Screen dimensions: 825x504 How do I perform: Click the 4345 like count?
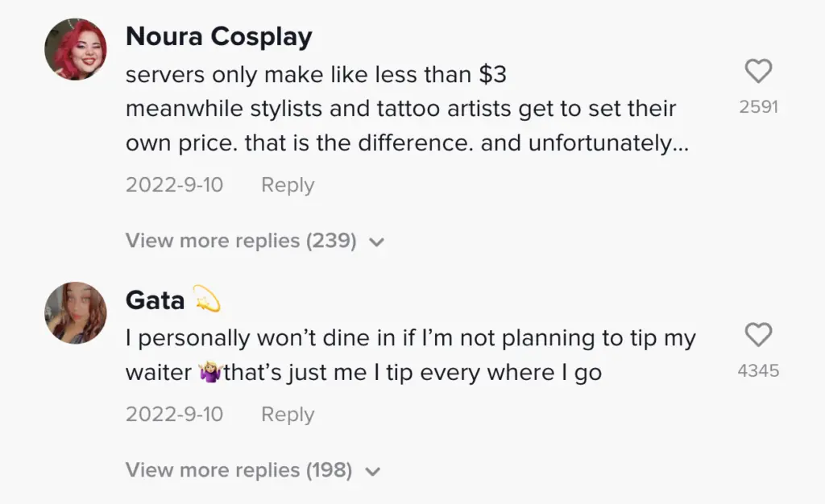click(x=758, y=371)
